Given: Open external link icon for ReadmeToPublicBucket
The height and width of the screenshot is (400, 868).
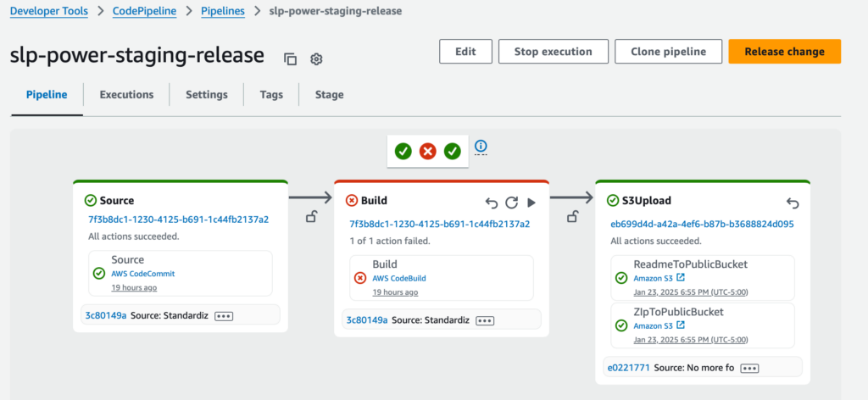Looking at the screenshot, I should click(x=681, y=278).
